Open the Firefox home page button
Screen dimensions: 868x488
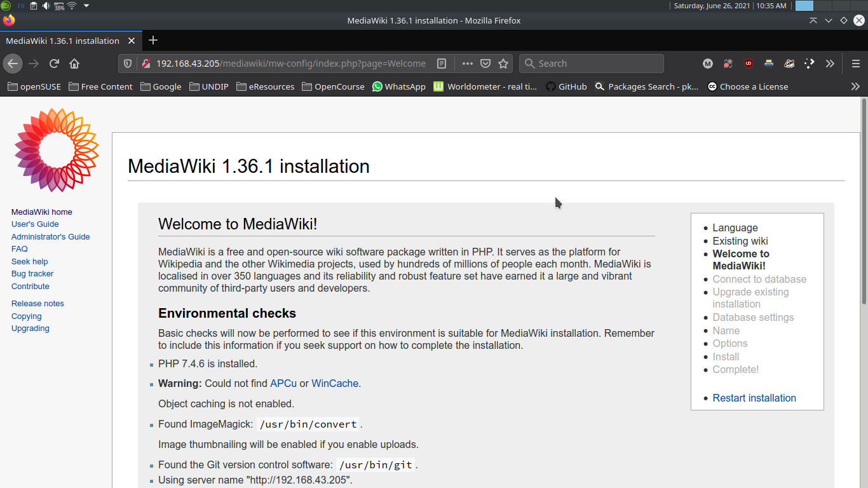click(x=74, y=64)
